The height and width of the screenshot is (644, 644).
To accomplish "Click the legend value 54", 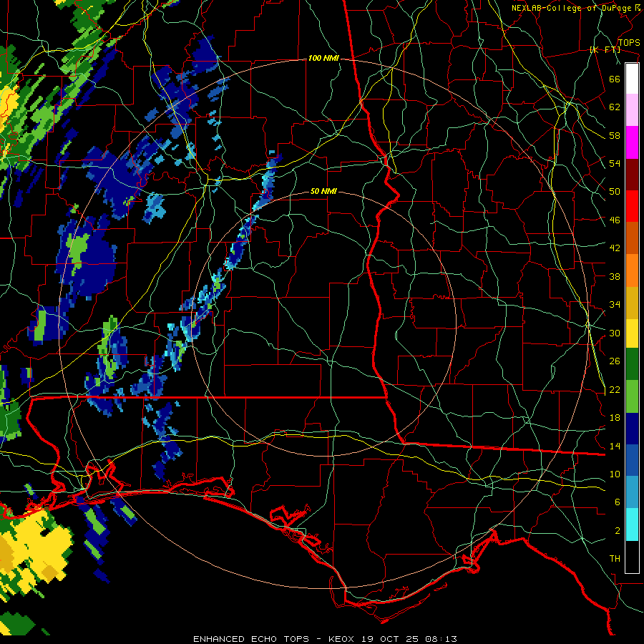I will coord(615,163).
